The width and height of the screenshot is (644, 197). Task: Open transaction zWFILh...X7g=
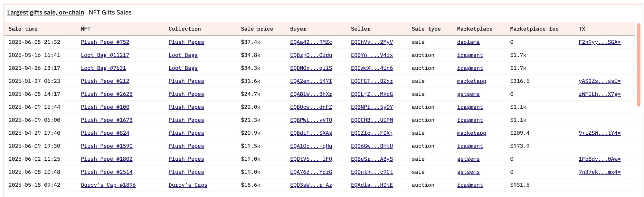click(x=599, y=94)
